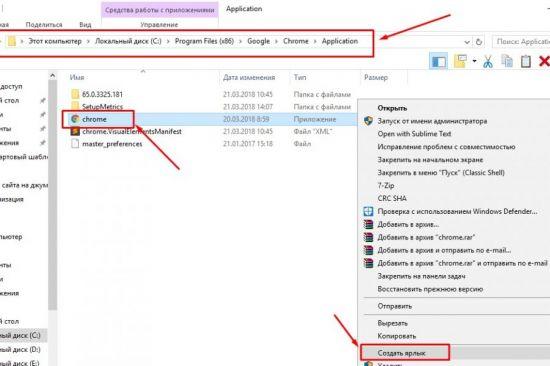Click the scissors Cut icon
The width and height of the screenshot is (550, 366).
point(488,61)
